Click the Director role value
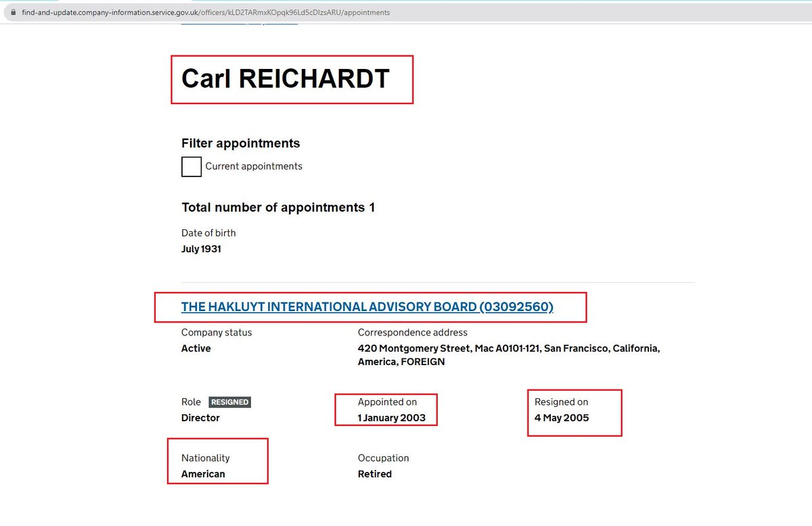The width and height of the screenshot is (812, 526). [x=200, y=418]
